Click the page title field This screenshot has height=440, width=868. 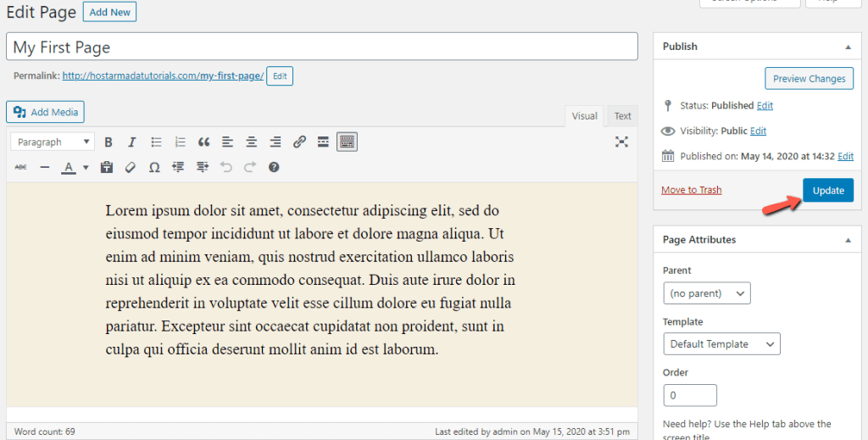(321, 47)
